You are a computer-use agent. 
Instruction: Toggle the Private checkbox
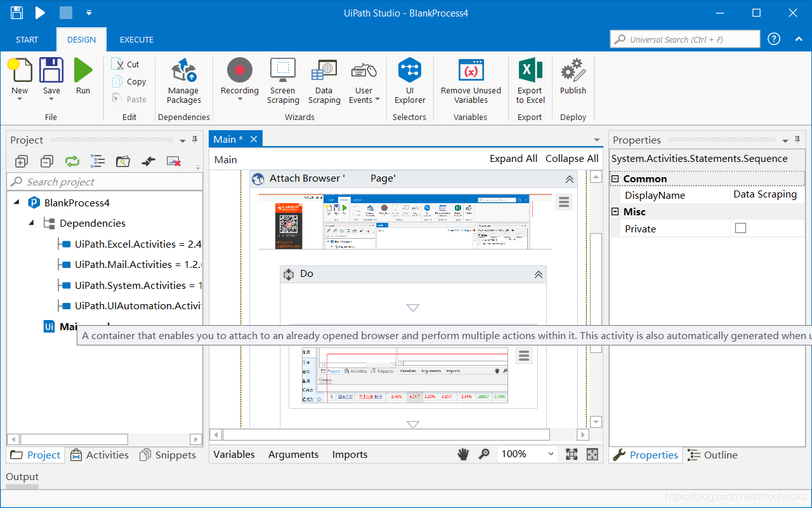pyautogui.click(x=740, y=228)
